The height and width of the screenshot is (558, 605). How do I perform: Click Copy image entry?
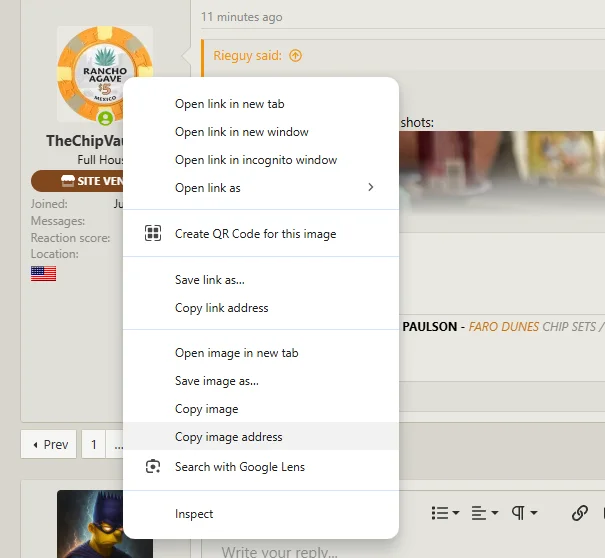pyautogui.click(x=261, y=409)
